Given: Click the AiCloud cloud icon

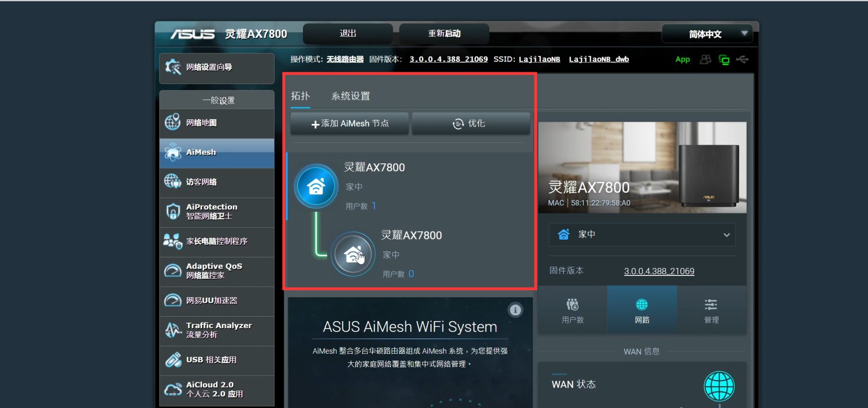Looking at the screenshot, I should point(173,389).
